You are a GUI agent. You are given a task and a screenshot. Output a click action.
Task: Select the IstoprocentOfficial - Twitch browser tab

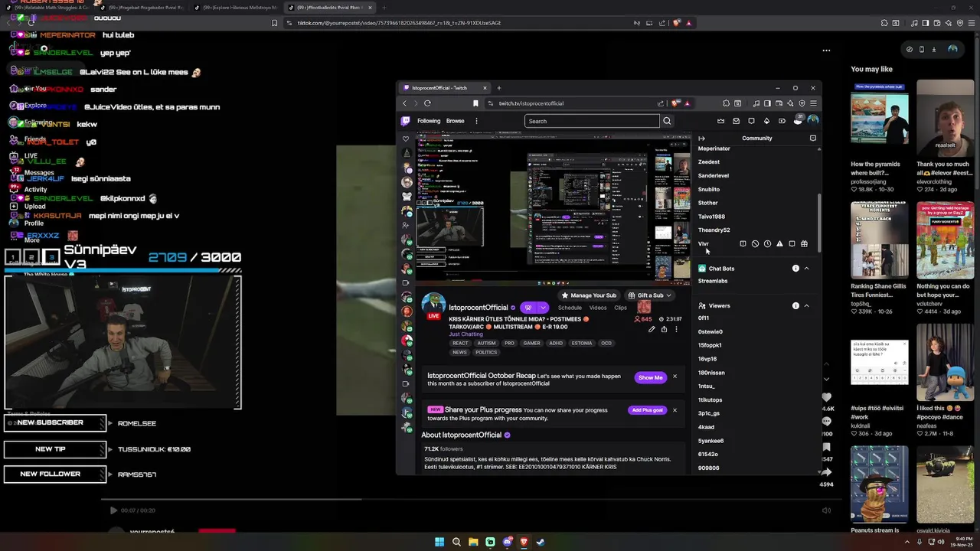pyautogui.click(x=444, y=88)
